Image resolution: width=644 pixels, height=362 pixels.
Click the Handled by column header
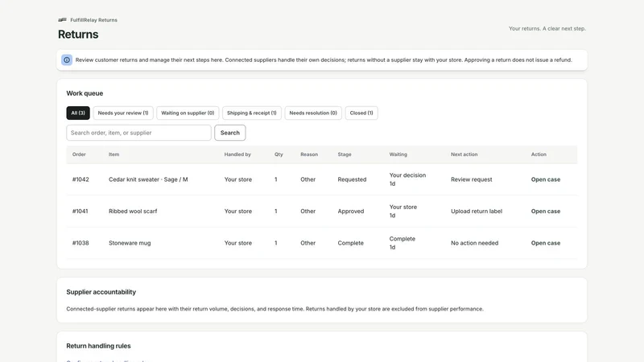click(x=237, y=154)
